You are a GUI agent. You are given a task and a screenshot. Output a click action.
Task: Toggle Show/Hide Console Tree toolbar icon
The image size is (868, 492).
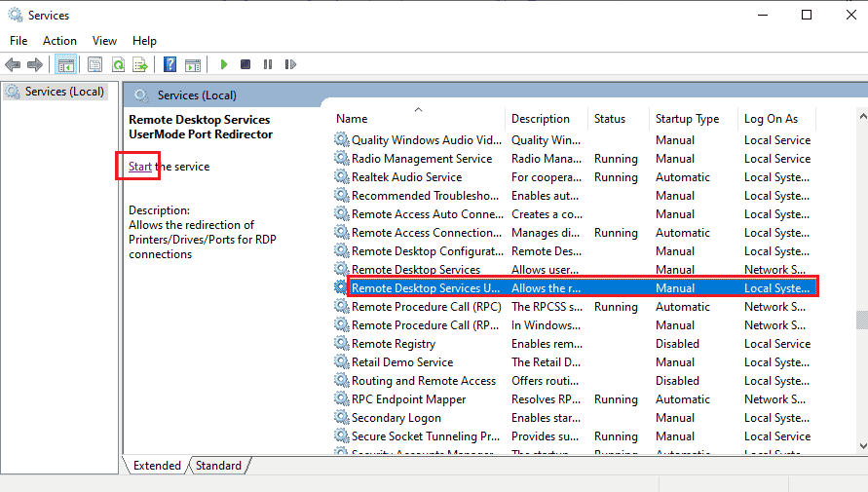[66, 64]
